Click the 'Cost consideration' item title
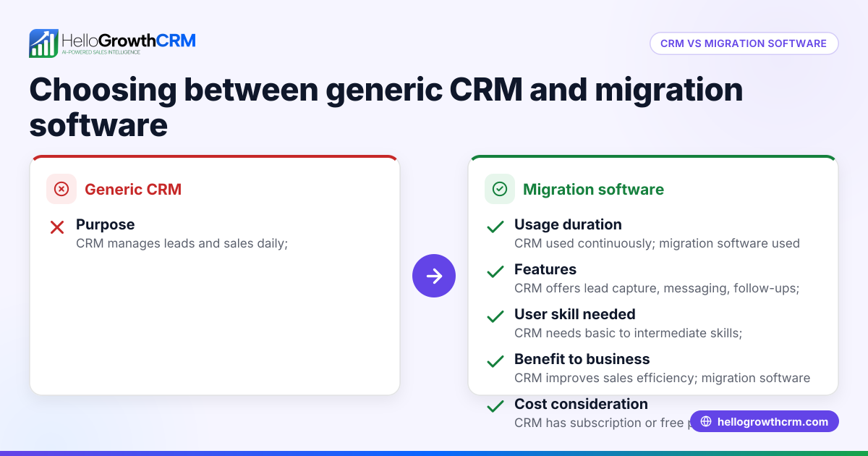This screenshot has height=456, width=868. coord(581,404)
